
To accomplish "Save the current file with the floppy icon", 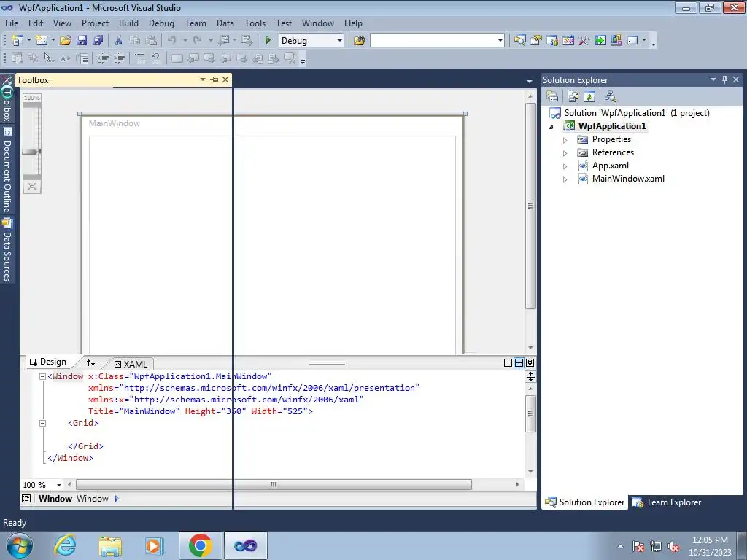I will click(x=82, y=41).
